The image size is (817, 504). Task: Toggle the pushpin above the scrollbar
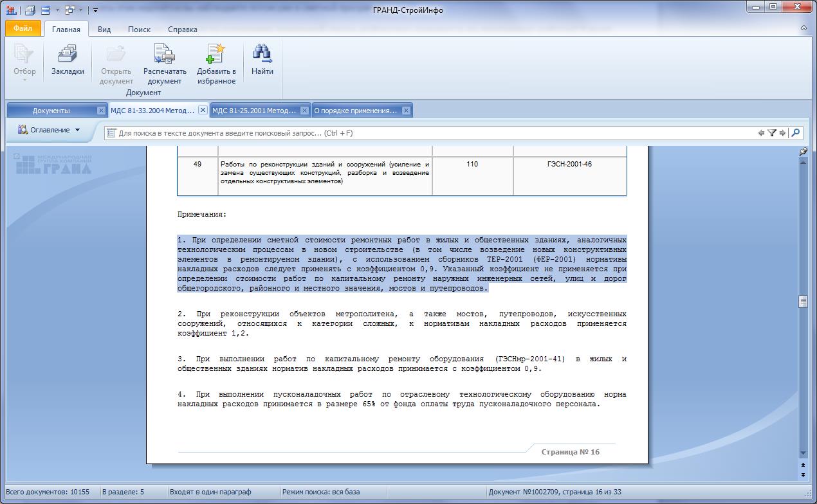[803, 152]
